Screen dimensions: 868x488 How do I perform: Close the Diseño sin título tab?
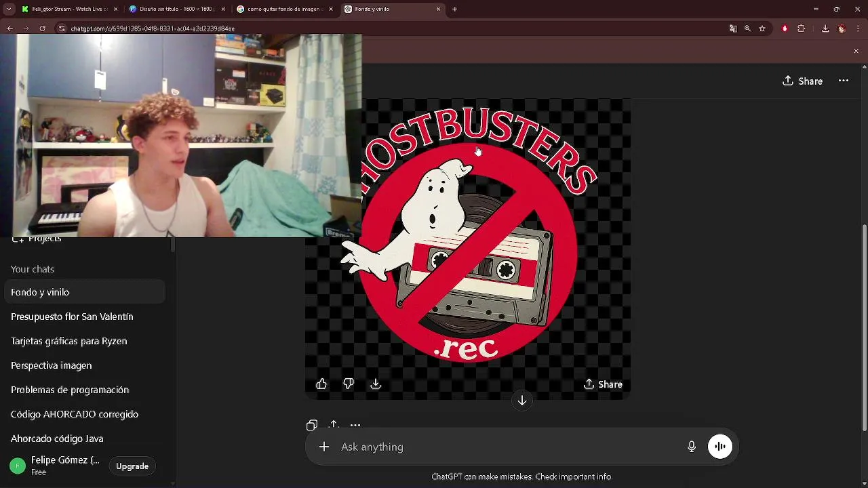pos(223,9)
